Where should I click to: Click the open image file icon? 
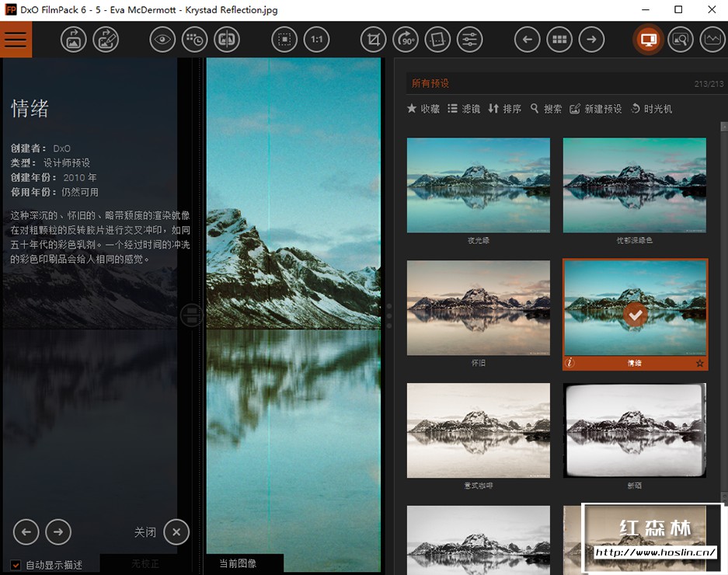click(x=73, y=40)
